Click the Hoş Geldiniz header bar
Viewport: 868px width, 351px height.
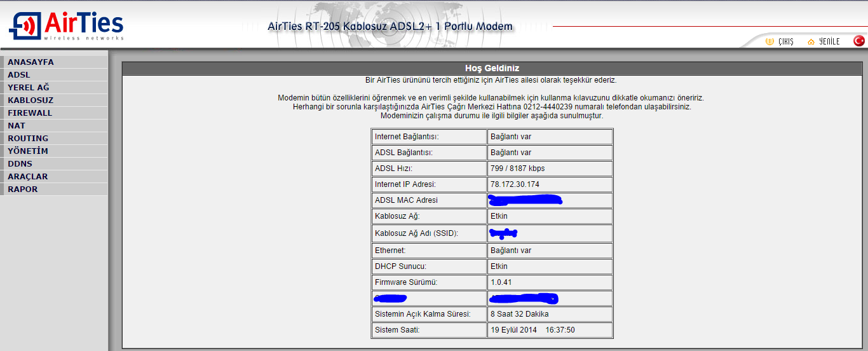pos(492,68)
